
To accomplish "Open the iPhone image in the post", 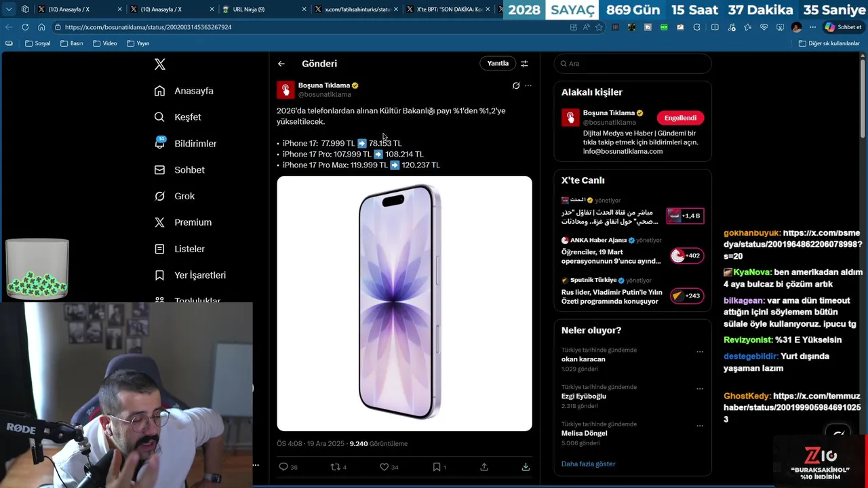I will pyautogui.click(x=404, y=304).
